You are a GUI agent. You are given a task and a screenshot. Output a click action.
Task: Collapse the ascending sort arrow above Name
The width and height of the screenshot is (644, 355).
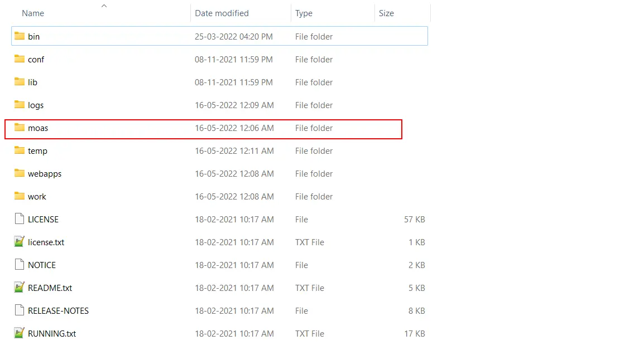tap(104, 6)
